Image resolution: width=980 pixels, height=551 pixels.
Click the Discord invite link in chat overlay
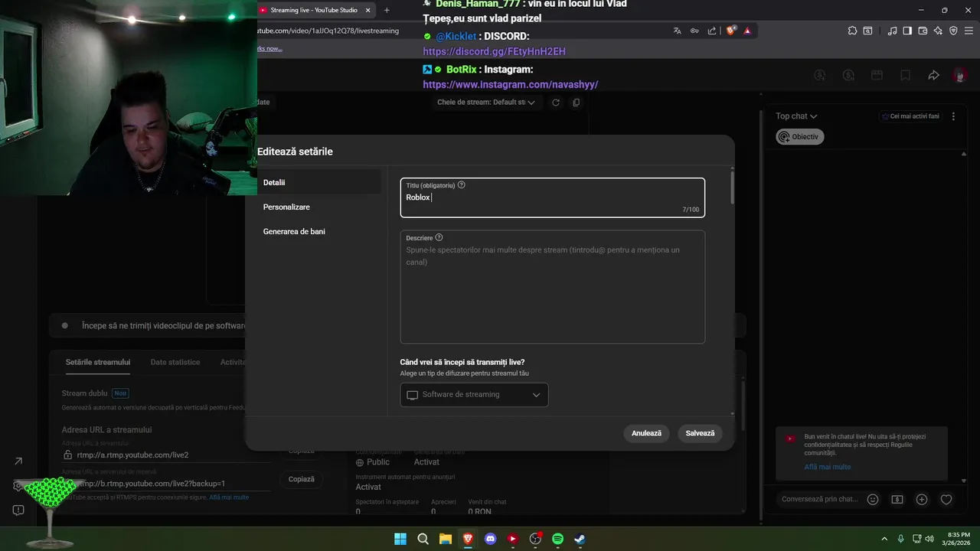tap(494, 51)
